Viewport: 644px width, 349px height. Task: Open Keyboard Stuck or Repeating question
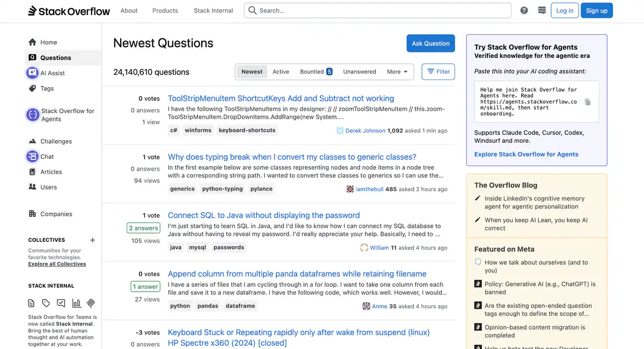298,337
